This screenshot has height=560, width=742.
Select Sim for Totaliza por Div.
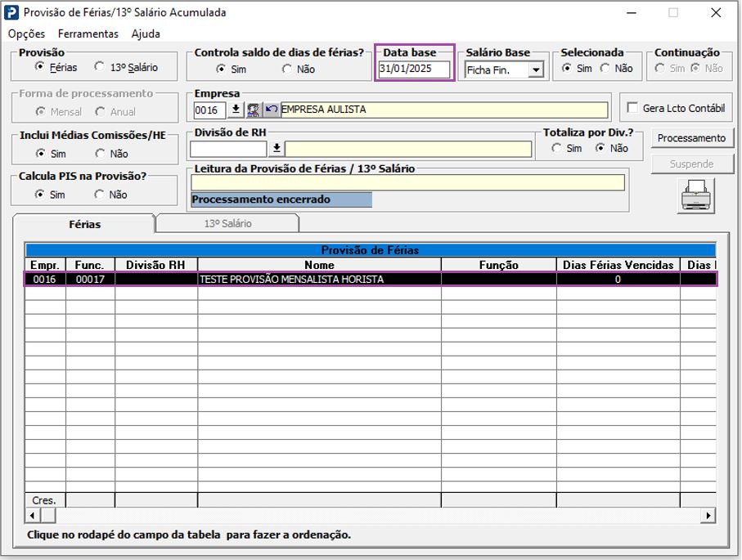tap(557, 149)
